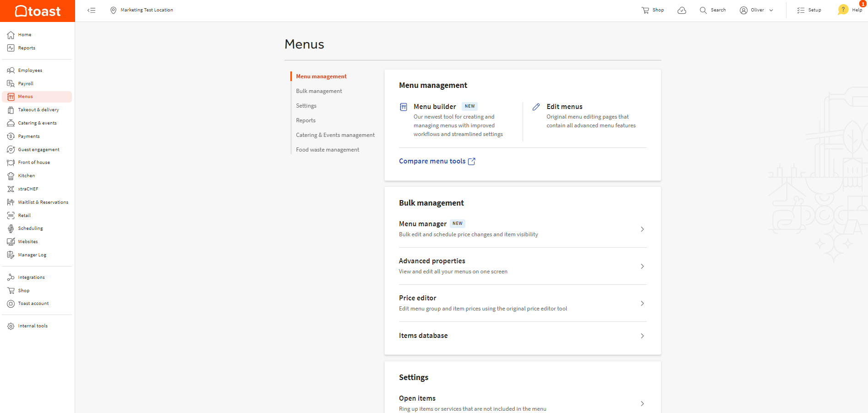The image size is (868, 413).
Task: Click the Scheduling icon
Action: point(11,228)
